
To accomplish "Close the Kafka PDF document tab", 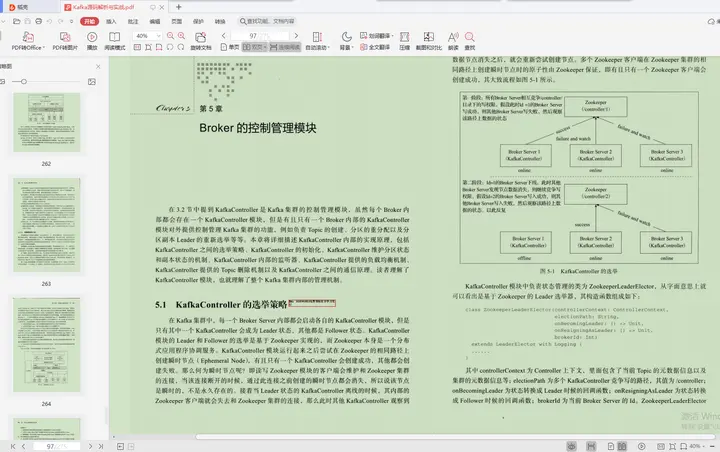I will [162, 7].
